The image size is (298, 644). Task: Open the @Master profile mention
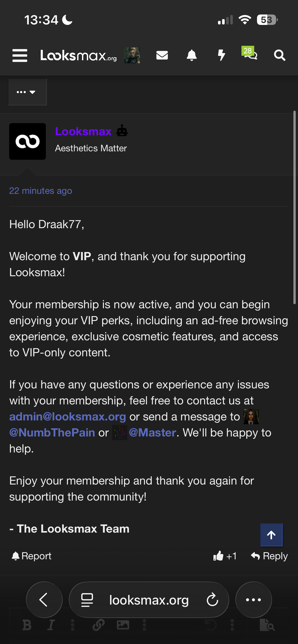153,433
